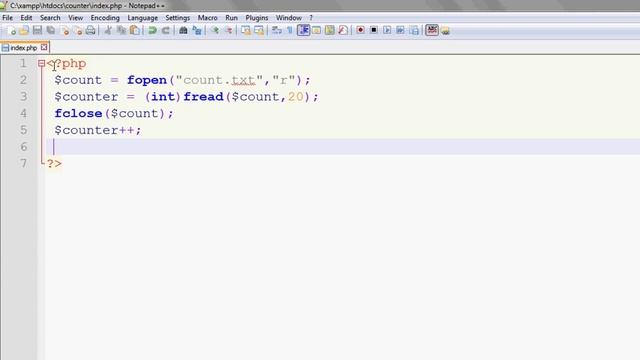Click into empty line 6 editor row
The height and width of the screenshot is (360, 640).
[x=343, y=147]
